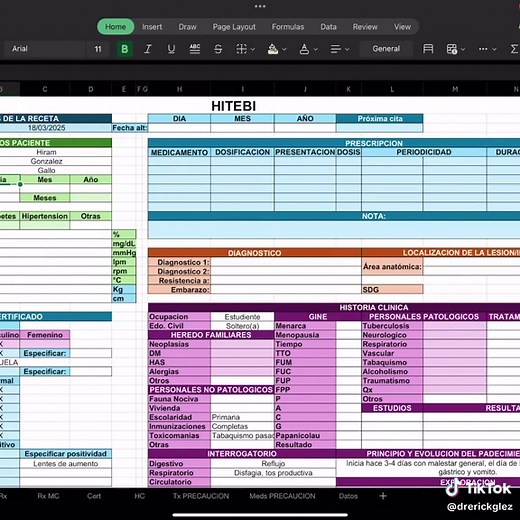
Task: Open the View ribbon tab
Action: coord(402,27)
